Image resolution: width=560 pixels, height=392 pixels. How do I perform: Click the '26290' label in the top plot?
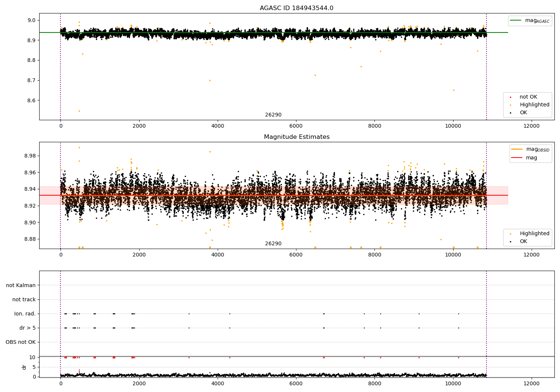273,115
